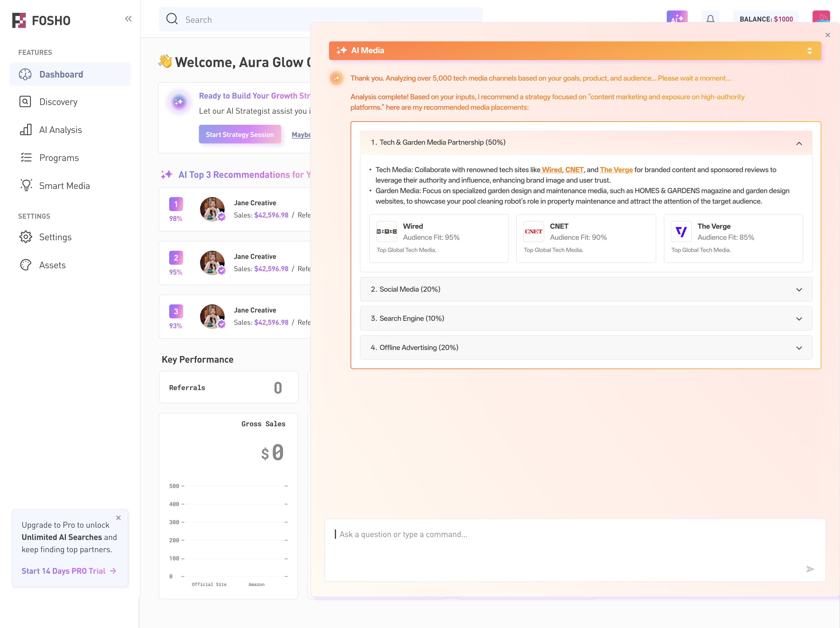Click the AI strategist sparkle orb icon
The width and height of the screenshot is (840, 628).
click(179, 102)
